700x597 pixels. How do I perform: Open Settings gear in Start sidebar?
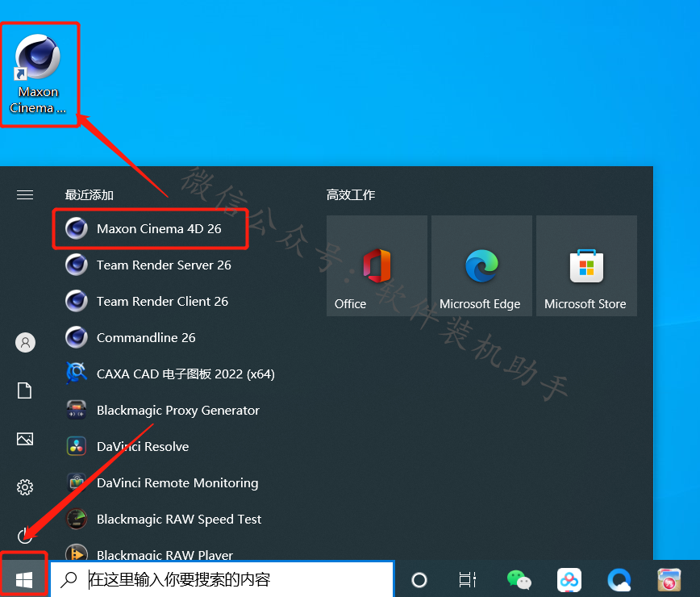pyautogui.click(x=25, y=487)
